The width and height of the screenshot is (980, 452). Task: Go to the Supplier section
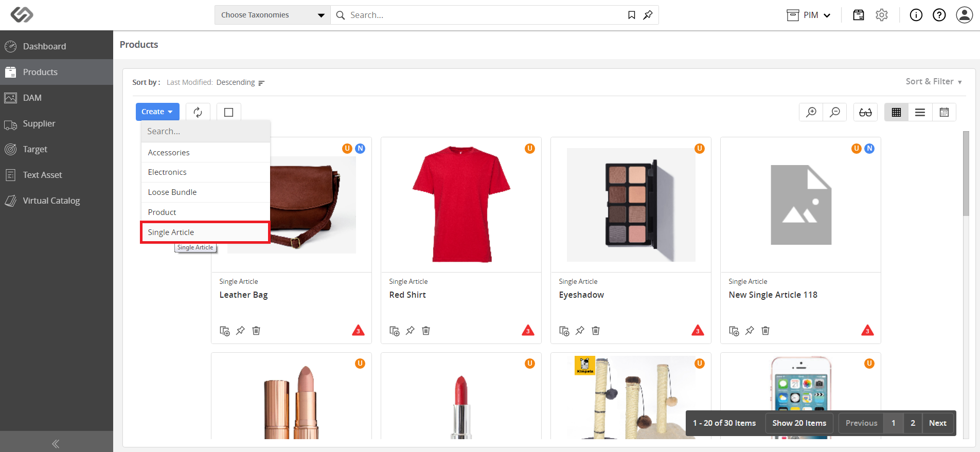pyautogui.click(x=57, y=123)
